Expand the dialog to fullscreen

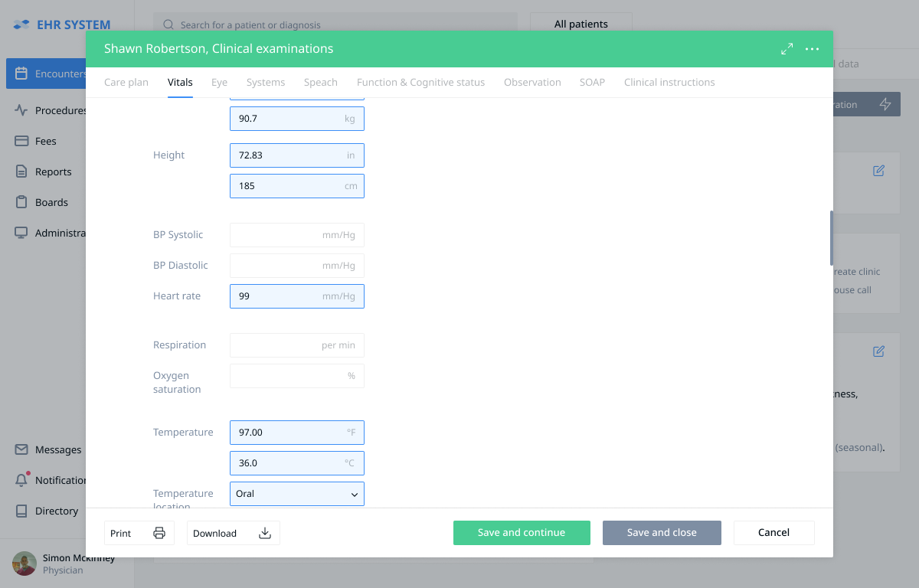[787, 49]
